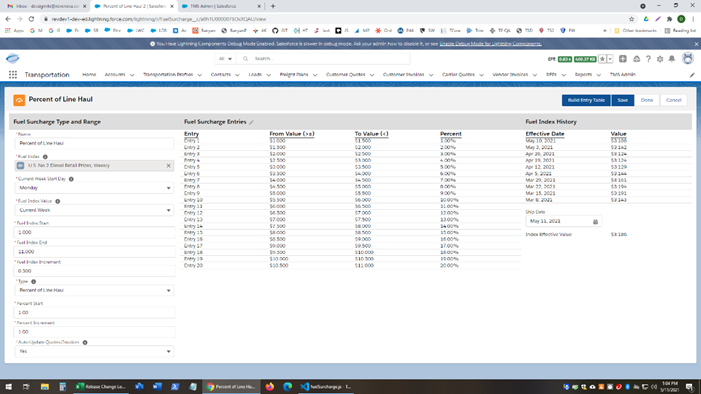Expand the Customer Quotes tab chevron
The width and height of the screenshot is (701, 394).
tap(372, 75)
